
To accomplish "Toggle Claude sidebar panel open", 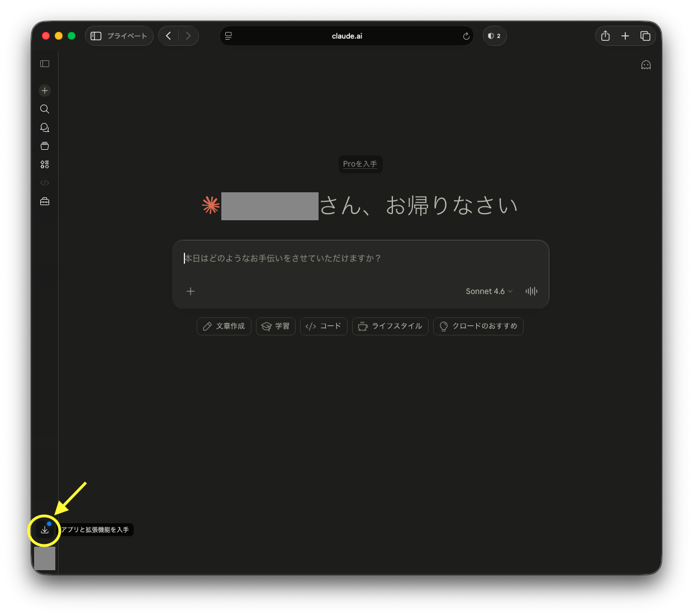I will [x=45, y=64].
